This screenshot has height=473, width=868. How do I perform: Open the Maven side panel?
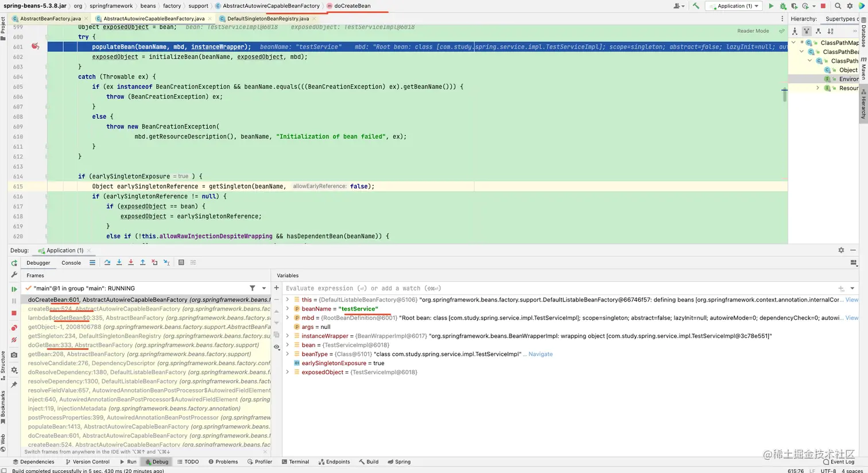pos(863,70)
